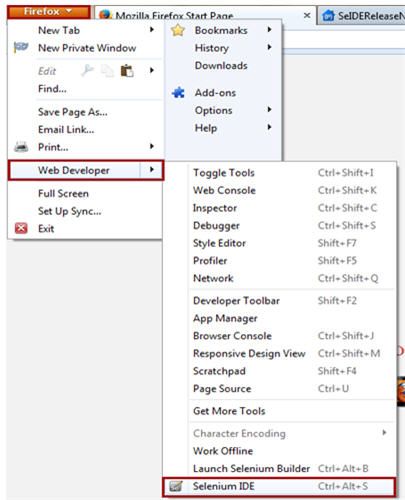Expand the Options submenu arrow

[x=269, y=110]
